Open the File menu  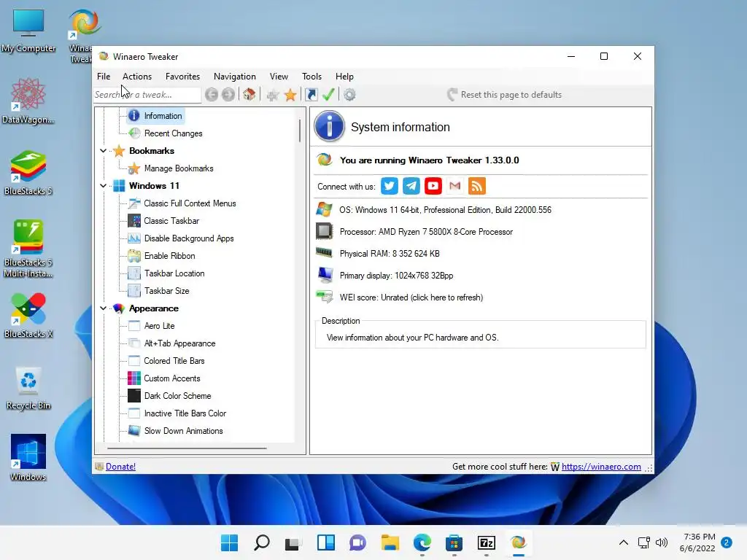click(104, 76)
